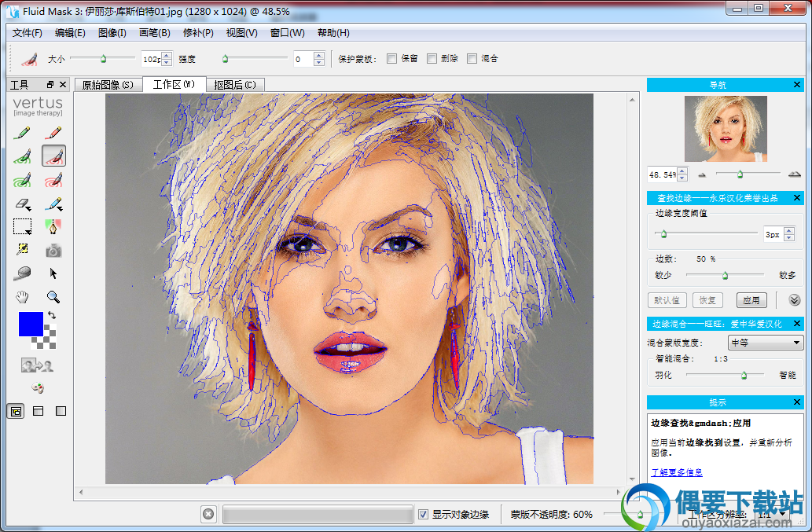Select the pen nib path tool
This screenshot has height=532, width=812.
pos(53,226)
